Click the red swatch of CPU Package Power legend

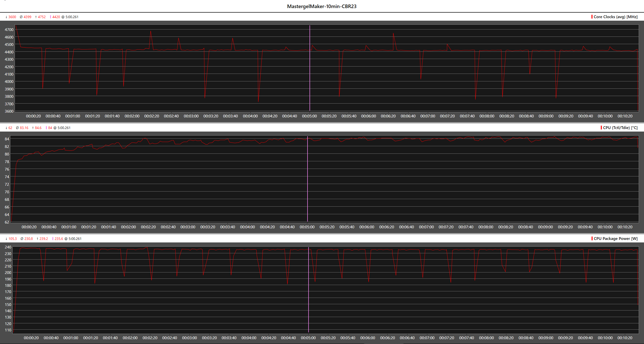pos(592,238)
